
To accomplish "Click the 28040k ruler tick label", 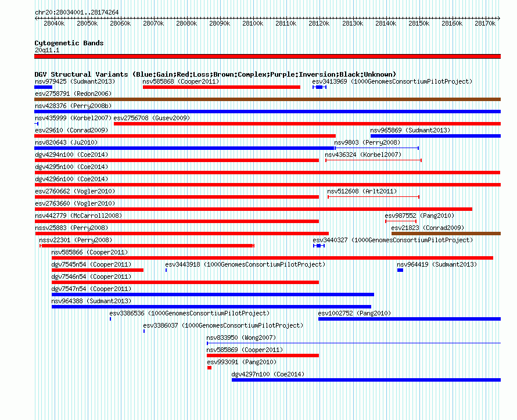I will pos(54,23).
